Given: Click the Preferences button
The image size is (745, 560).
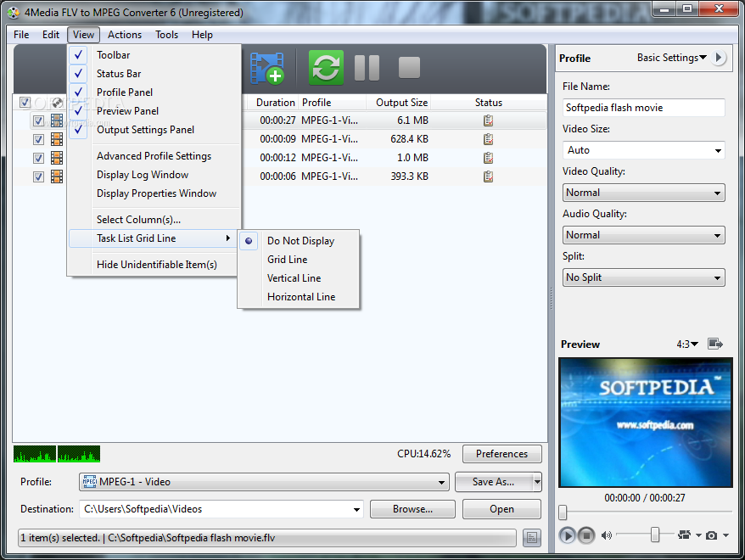Looking at the screenshot, I should (501, 454).
